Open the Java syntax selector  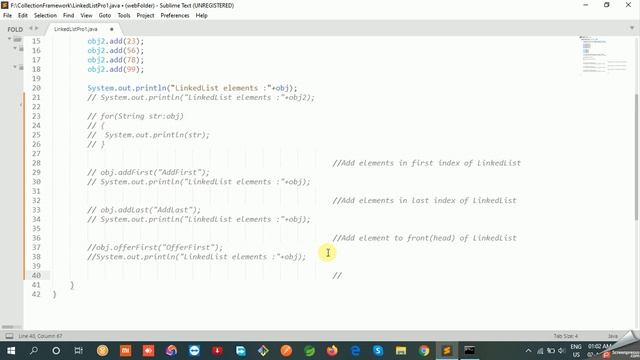(x=613, y=336)
